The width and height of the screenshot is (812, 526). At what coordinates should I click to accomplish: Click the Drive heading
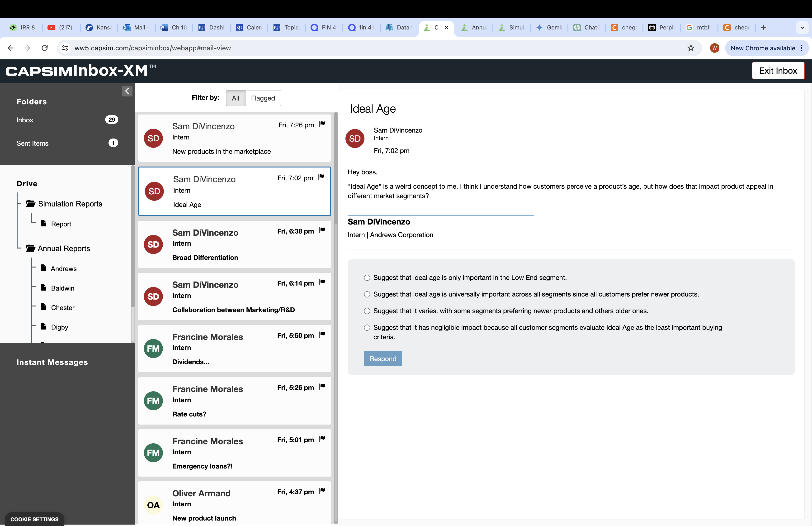click(27, 184)
